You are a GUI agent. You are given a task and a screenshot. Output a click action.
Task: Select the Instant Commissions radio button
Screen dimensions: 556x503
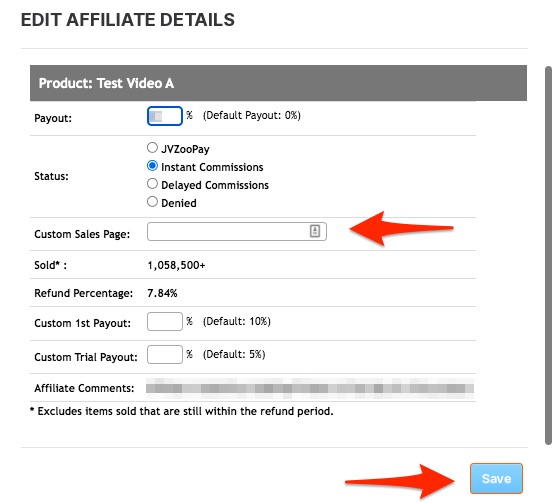(x=152, y=166)
